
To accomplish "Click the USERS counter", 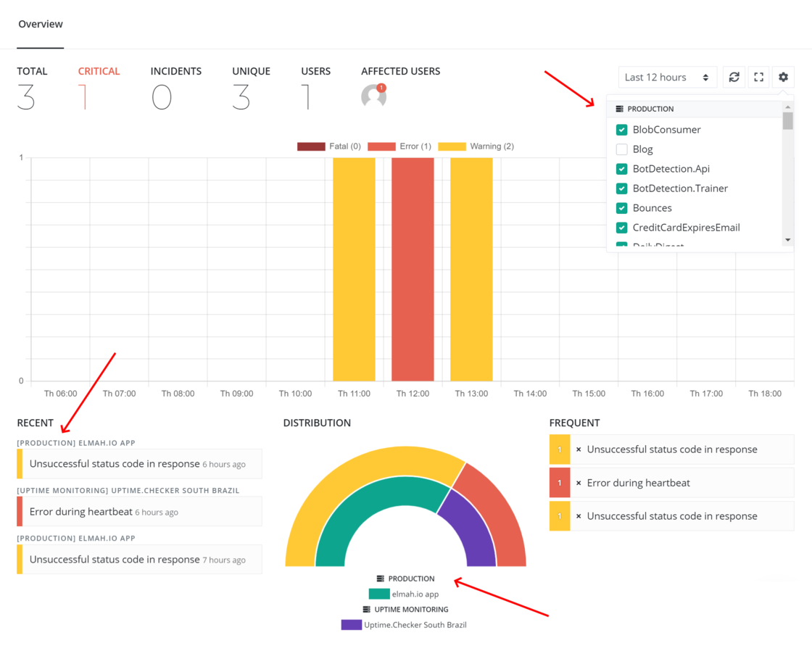I will coord(316,88).
